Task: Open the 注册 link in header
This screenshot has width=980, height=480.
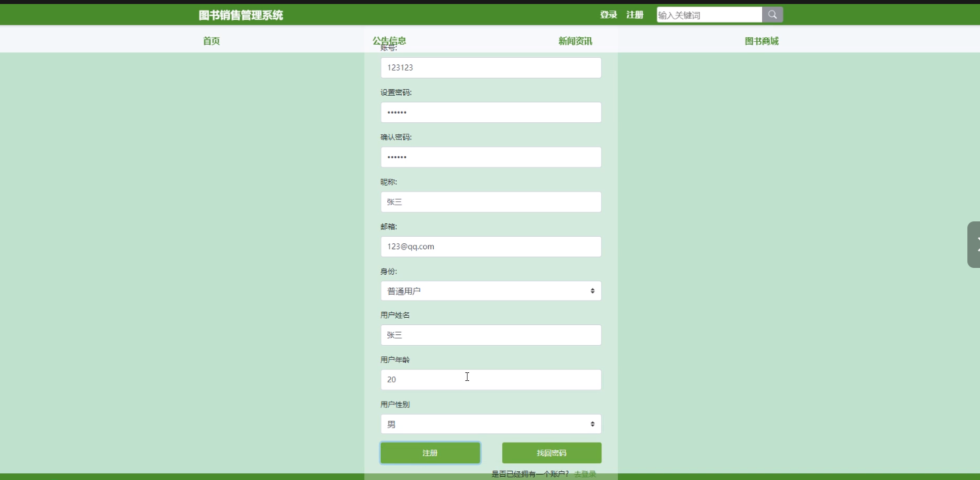Action: click(x=635, y=15)
